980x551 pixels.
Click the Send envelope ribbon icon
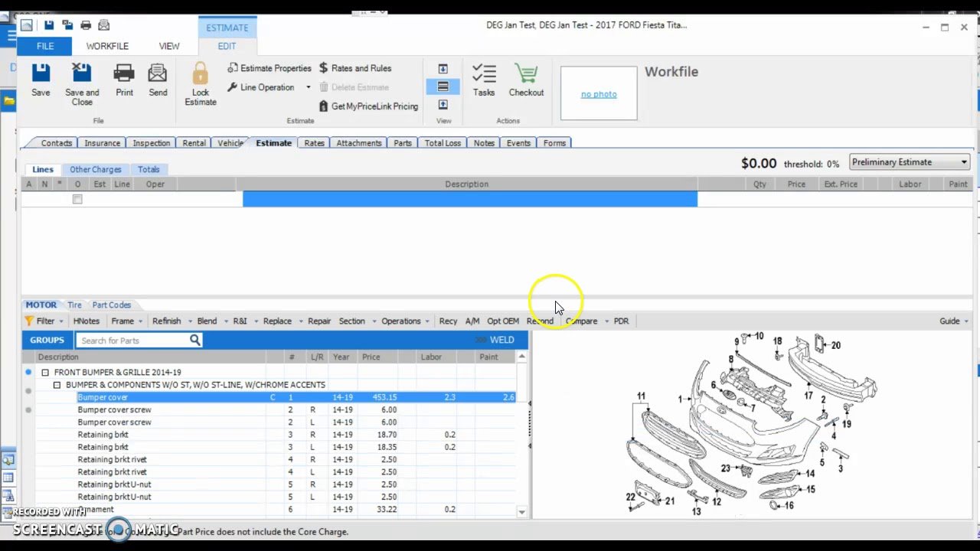158,73
